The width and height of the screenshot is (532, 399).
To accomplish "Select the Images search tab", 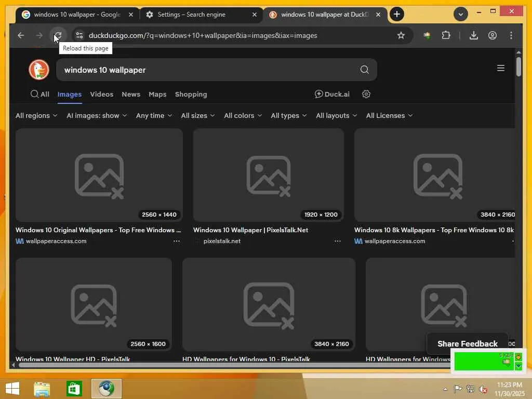I will (70, 95).
